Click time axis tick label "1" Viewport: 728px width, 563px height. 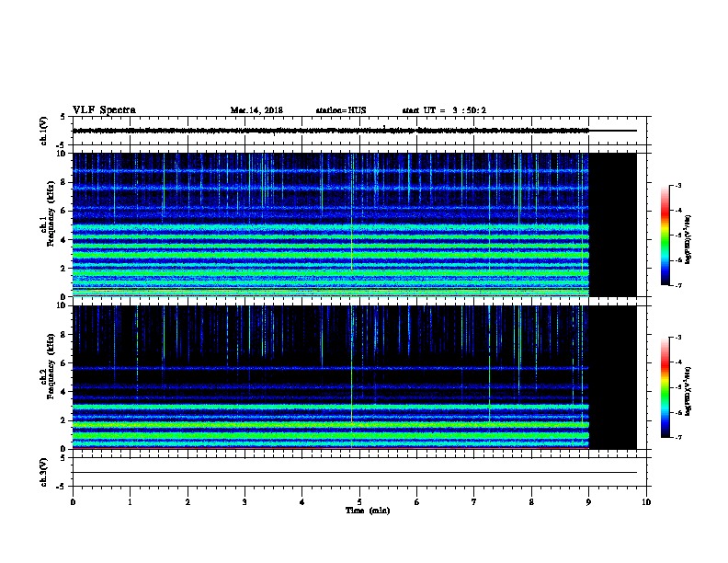[130, 501]
